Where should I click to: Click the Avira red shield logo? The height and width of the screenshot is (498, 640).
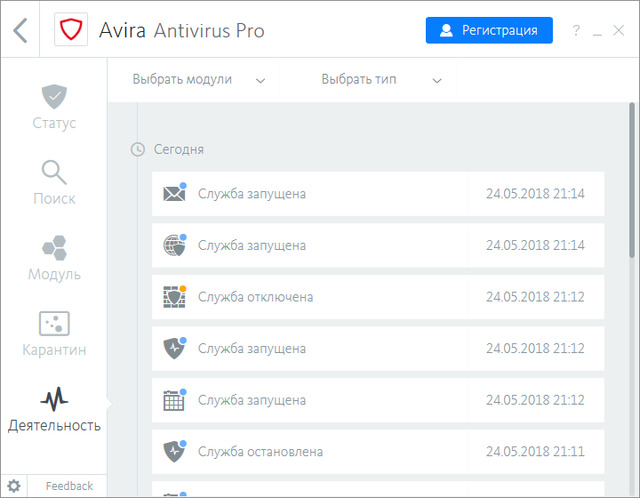click(x=70, y=30)
